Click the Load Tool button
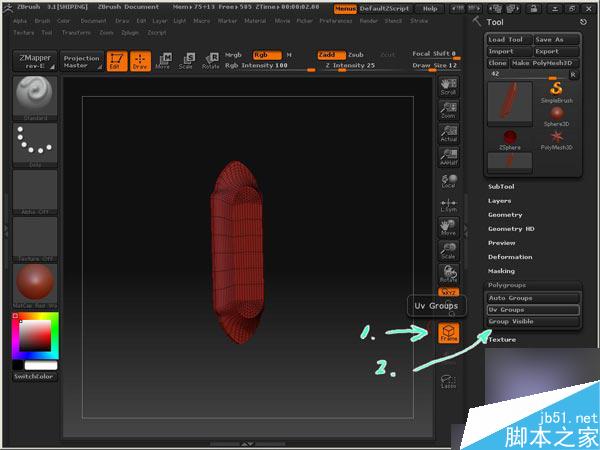600x450 pixels. 509,39
